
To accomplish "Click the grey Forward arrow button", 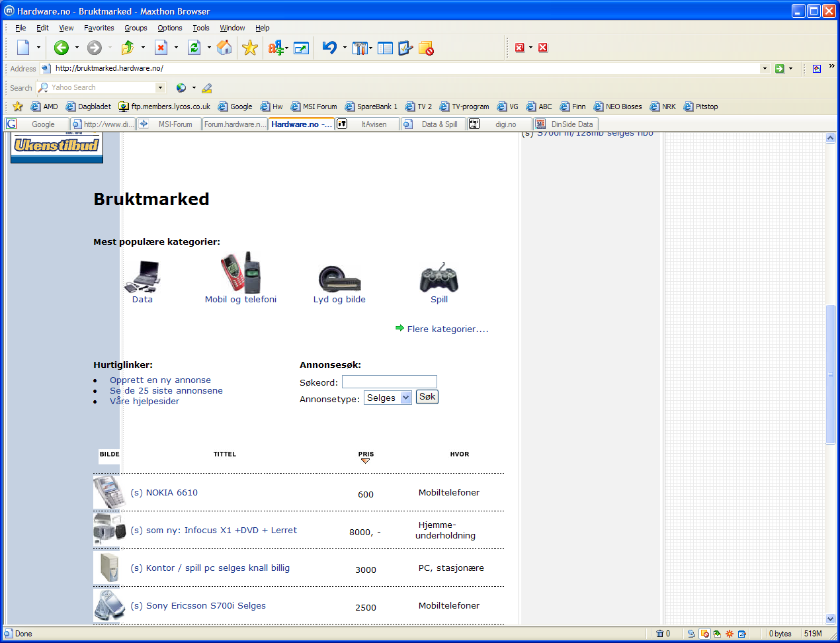I will click(x=95, y=48).
